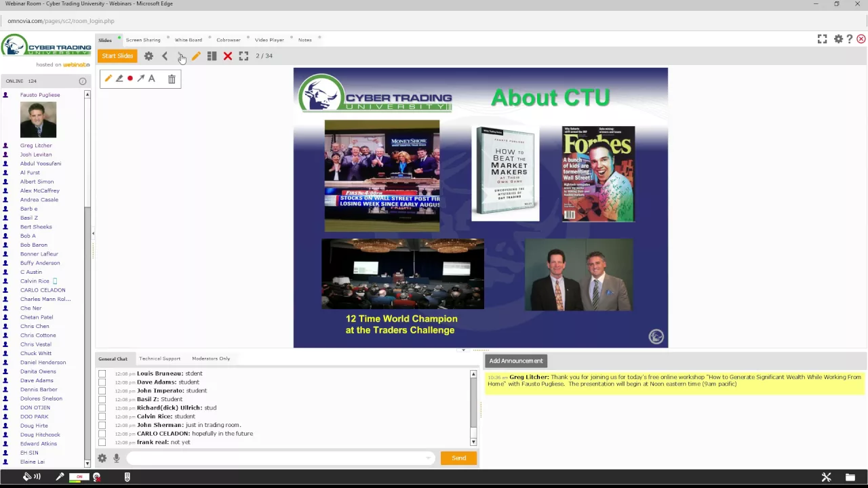868x488 pixels.
Task: Check the box beside frank real message
Action: 102,443
